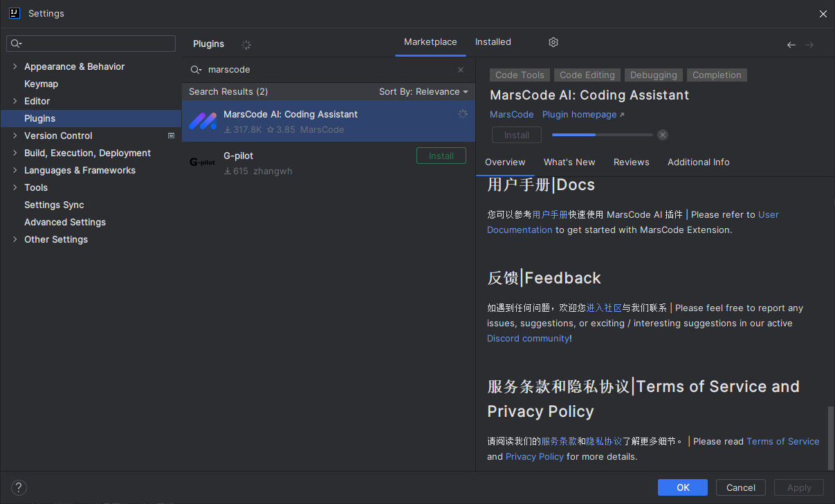Click the Code Editing tag
Screen dimensions: 835x504
click(587, 75)
